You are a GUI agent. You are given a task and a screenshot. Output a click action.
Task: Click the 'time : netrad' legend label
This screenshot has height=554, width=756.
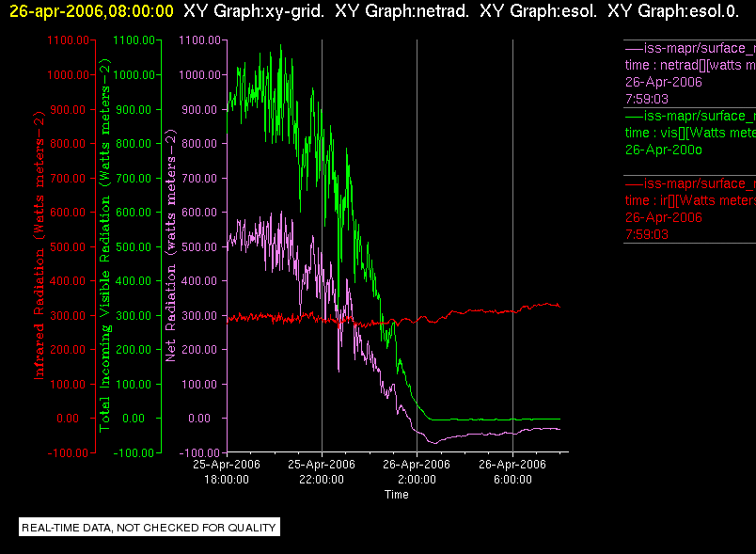(690, 65)
